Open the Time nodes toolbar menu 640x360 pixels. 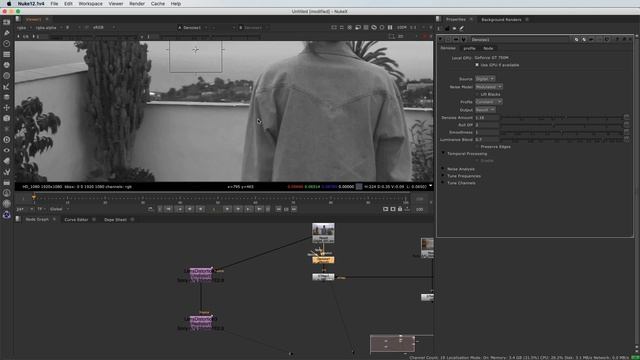pyautogui.click(x=7, y=43)
